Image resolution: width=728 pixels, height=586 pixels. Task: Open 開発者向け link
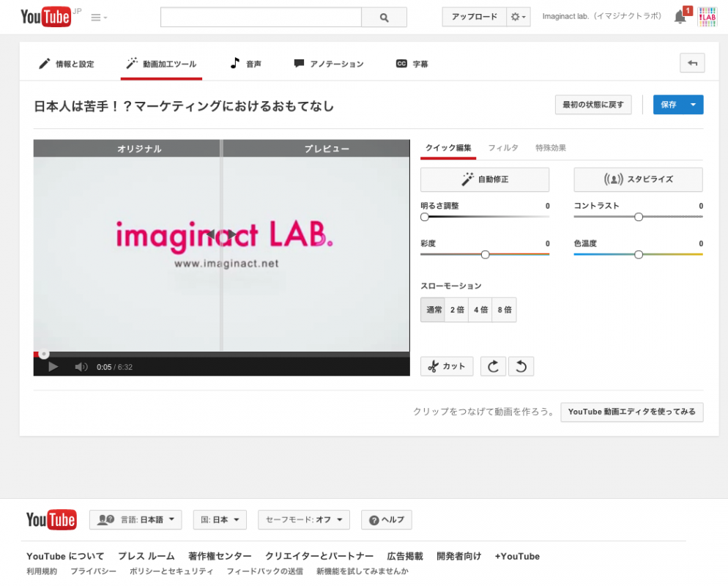[x=459, y=556]
